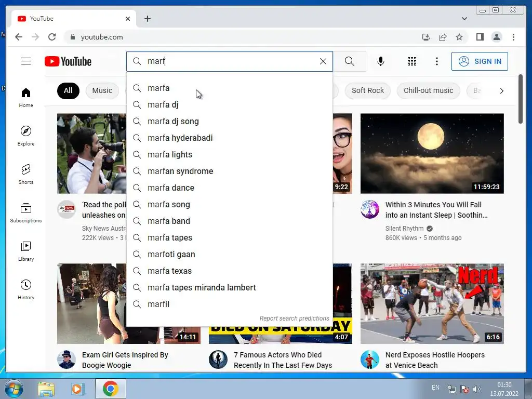Choose suggestion 'marfa dj'
The width and height of the screenshot is (532, 399).
pos(229,104)
